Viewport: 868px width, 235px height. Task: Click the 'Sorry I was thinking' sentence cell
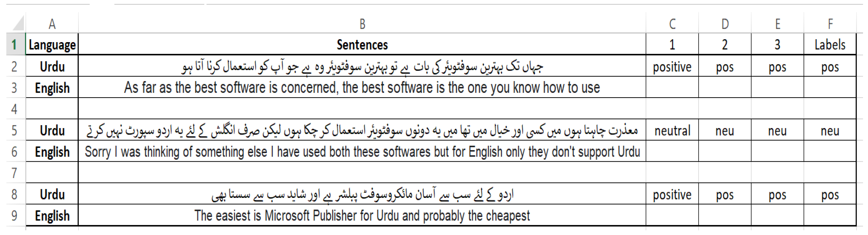click(362, 151)
